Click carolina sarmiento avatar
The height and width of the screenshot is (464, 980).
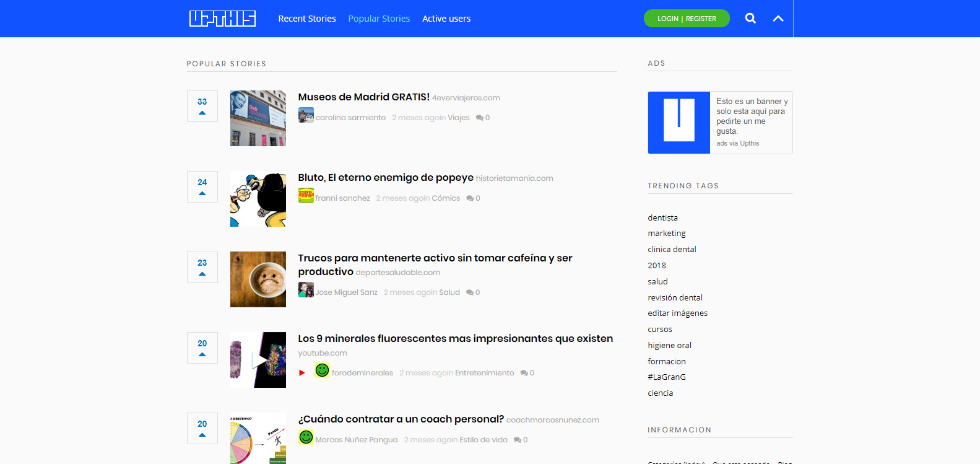pos(306,115)
